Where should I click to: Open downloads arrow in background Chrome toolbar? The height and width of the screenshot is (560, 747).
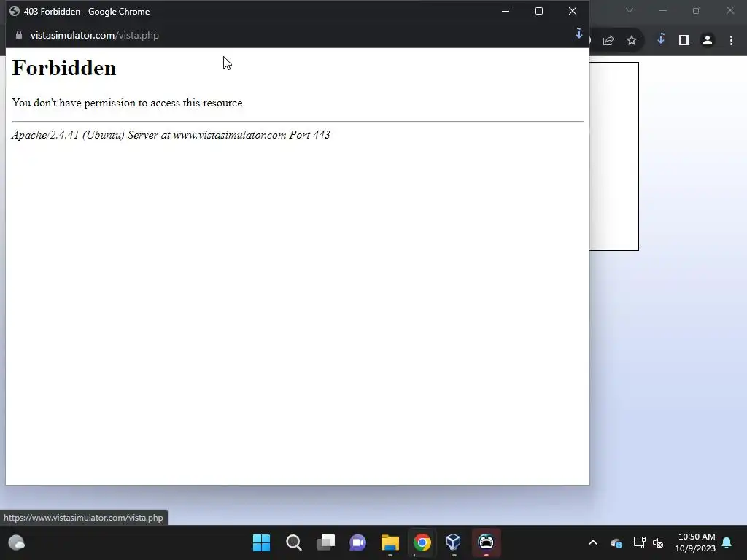click(661, 39)
